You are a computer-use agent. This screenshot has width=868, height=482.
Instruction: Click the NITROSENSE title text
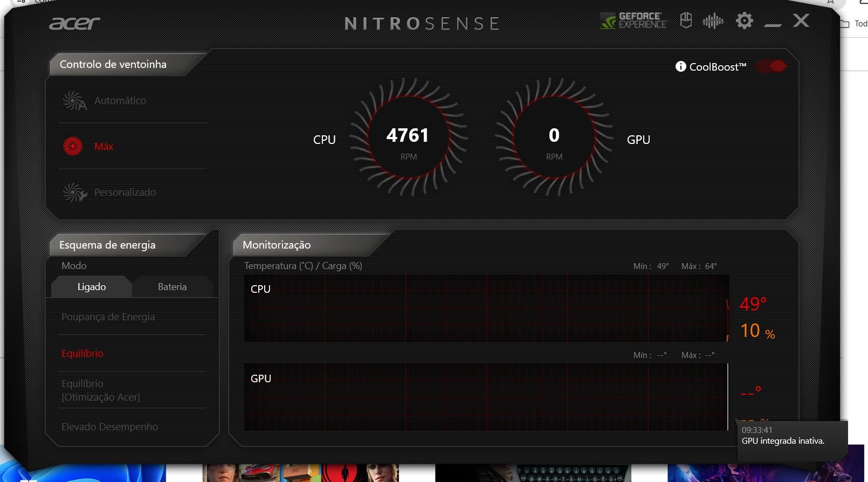(422, 24)
